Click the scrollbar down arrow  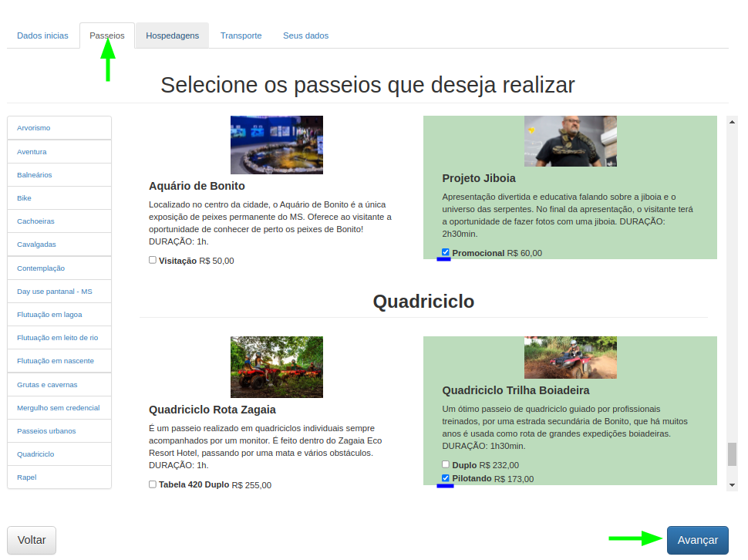[x=733, y=484]
